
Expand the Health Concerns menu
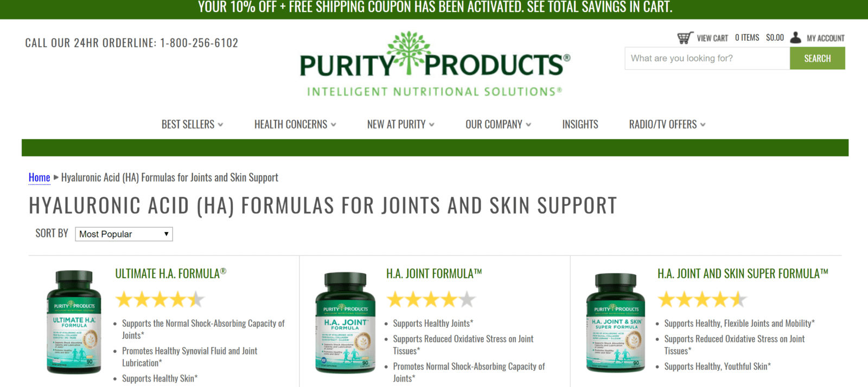(x=295, y=124)
